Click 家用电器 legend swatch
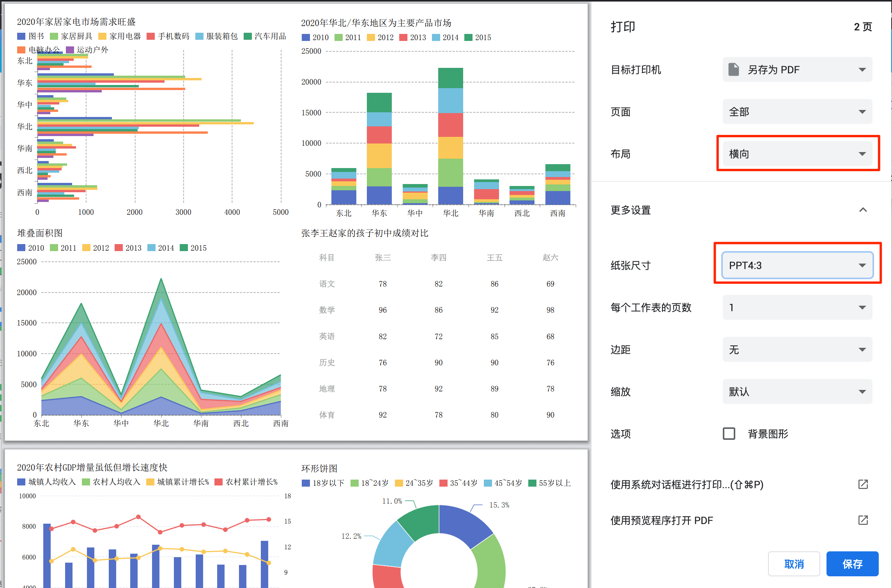The image size is (892, 588). 103,36
